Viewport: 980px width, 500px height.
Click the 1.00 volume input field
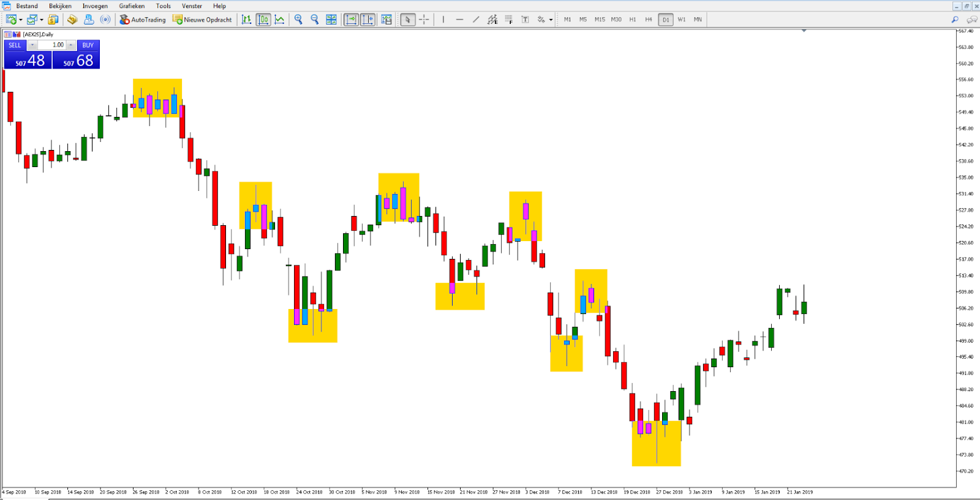point(52,45)
